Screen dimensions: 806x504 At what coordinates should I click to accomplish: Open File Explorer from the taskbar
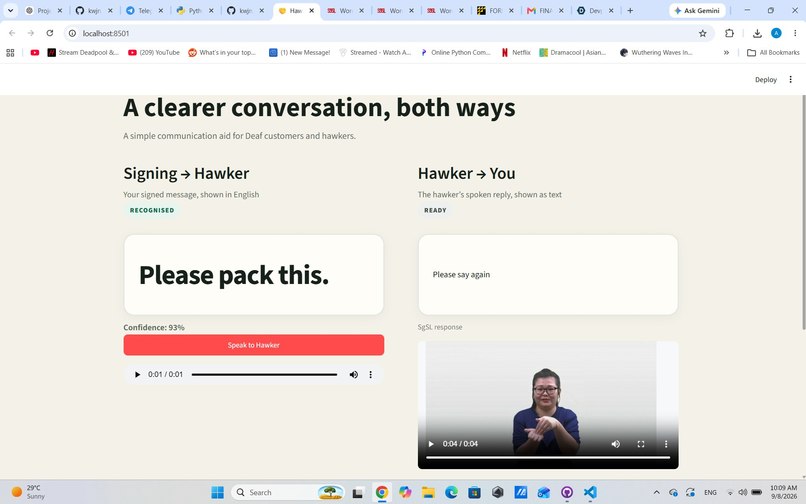point(428,492)
